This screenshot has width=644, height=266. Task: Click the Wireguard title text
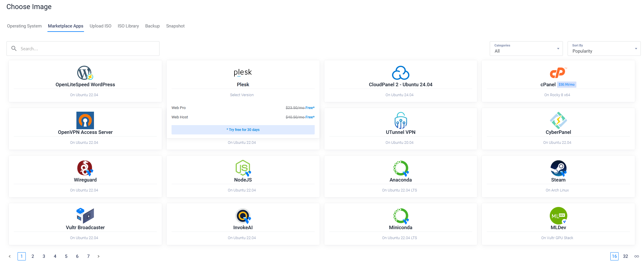coord(85,180)
